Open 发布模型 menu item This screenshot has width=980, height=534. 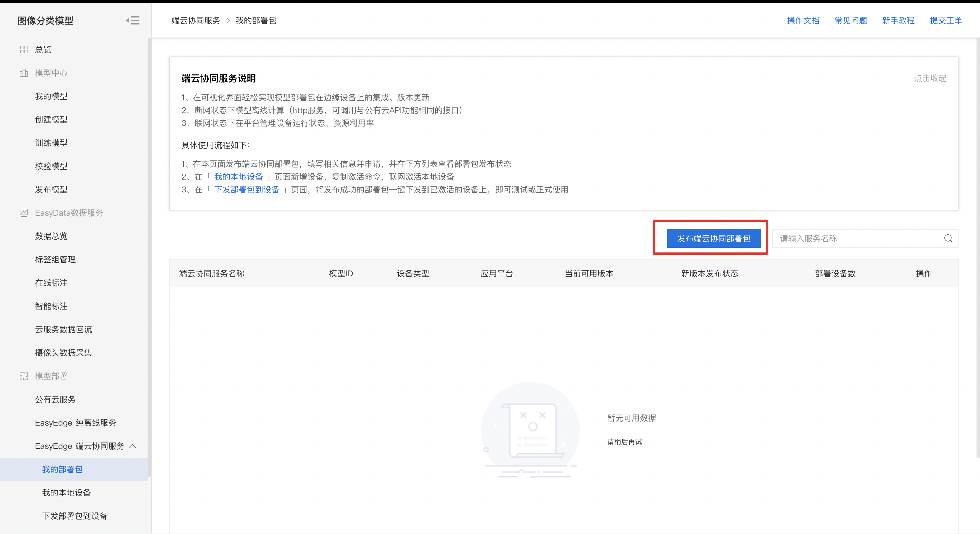51,189
